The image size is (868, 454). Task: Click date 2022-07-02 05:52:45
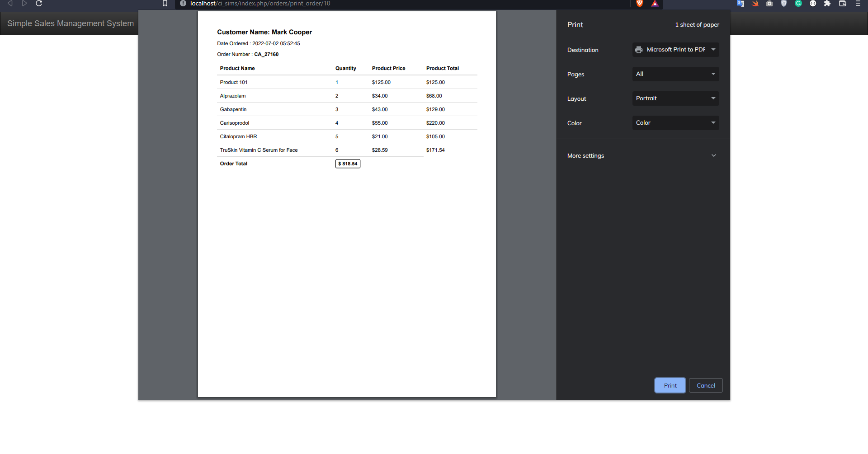click(276, 43)
